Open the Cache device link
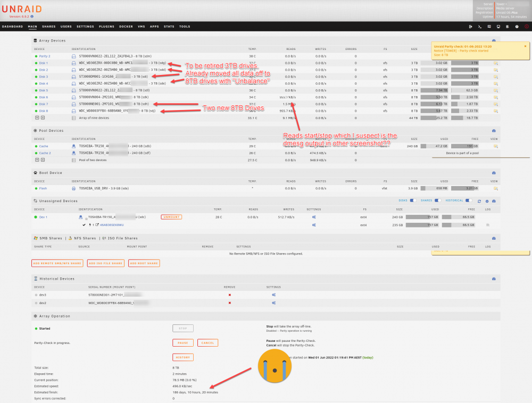This screenshot has height=403, width=532. (44, 146)
